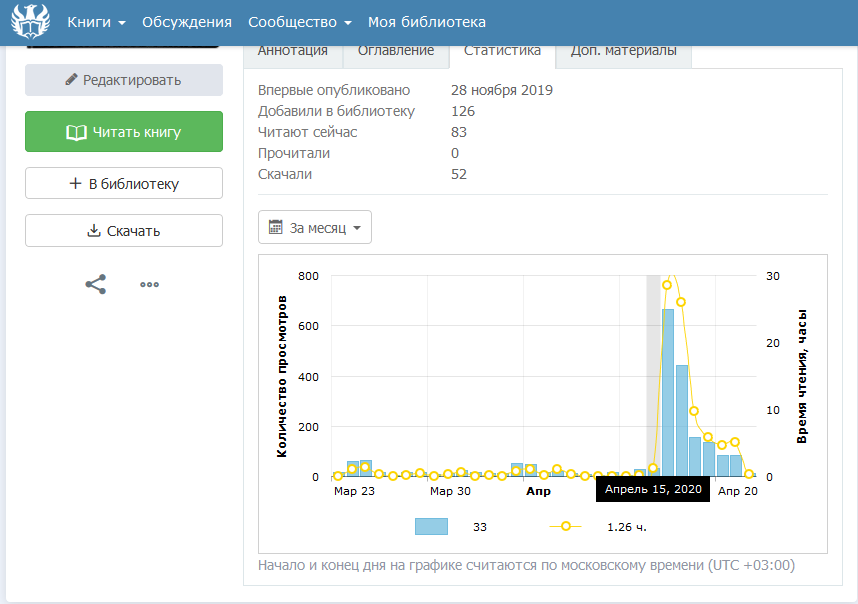Toggle the views series in chart legend
The image size is (858, 604).
click(431, 526)
